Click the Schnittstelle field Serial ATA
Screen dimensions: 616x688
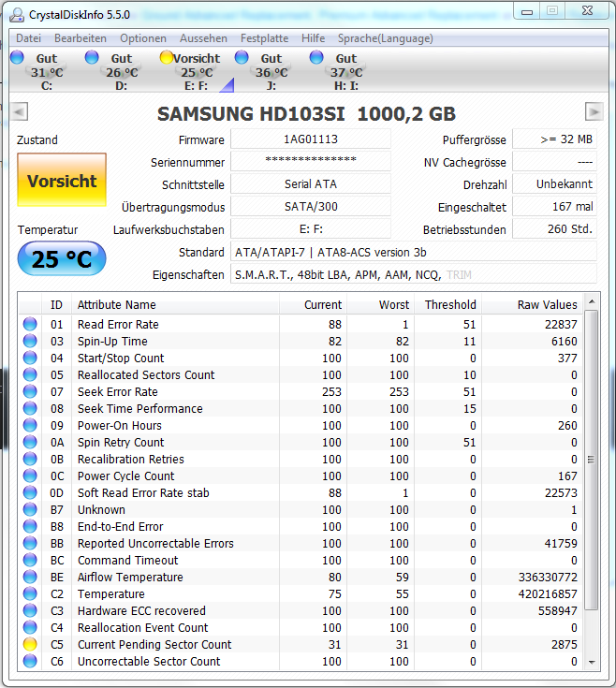pyautogui.click(x=311, y=184)
